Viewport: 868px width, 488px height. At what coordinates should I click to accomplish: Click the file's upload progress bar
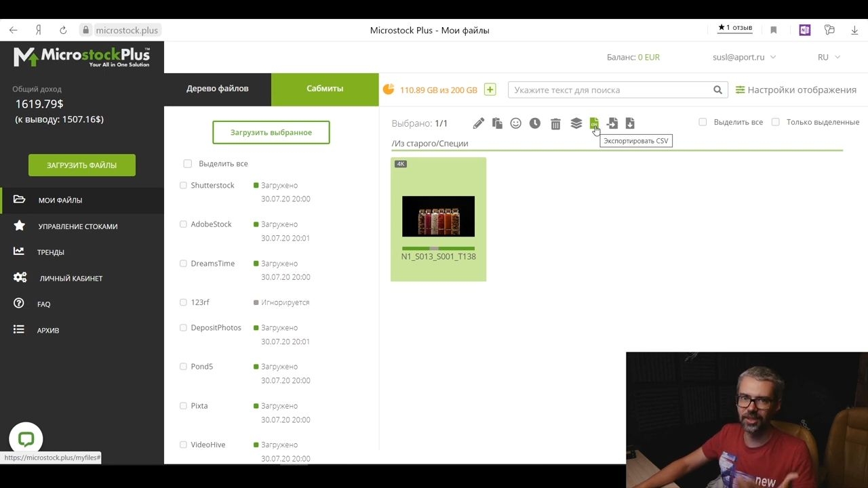click(438, 248)
